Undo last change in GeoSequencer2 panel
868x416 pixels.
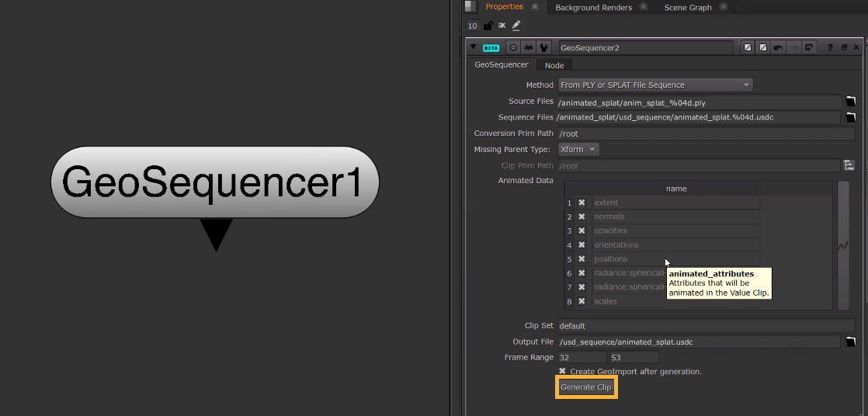778,47
